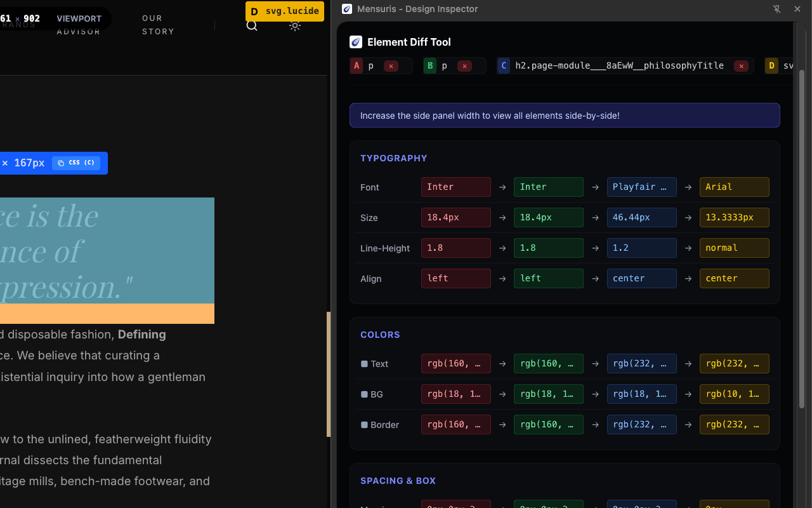Click the normal line-height value
The image size is (812, 508).
tap(735, 248)
